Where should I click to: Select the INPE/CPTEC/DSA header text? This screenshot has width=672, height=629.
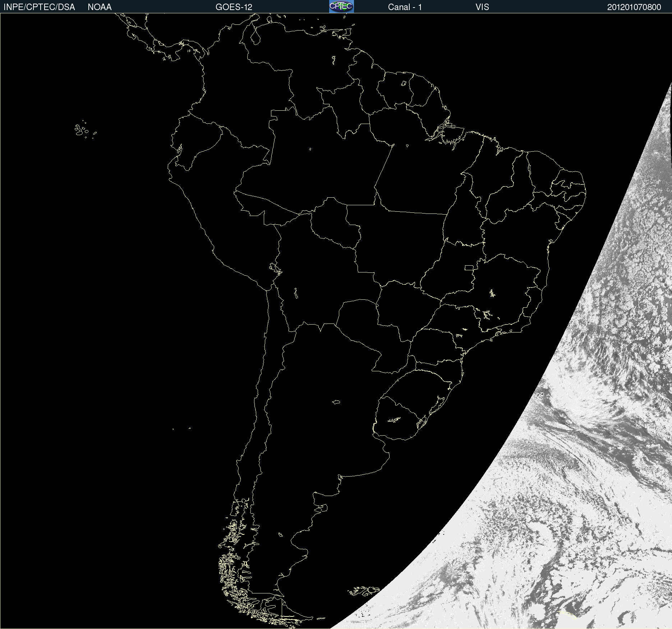(39, 7)
